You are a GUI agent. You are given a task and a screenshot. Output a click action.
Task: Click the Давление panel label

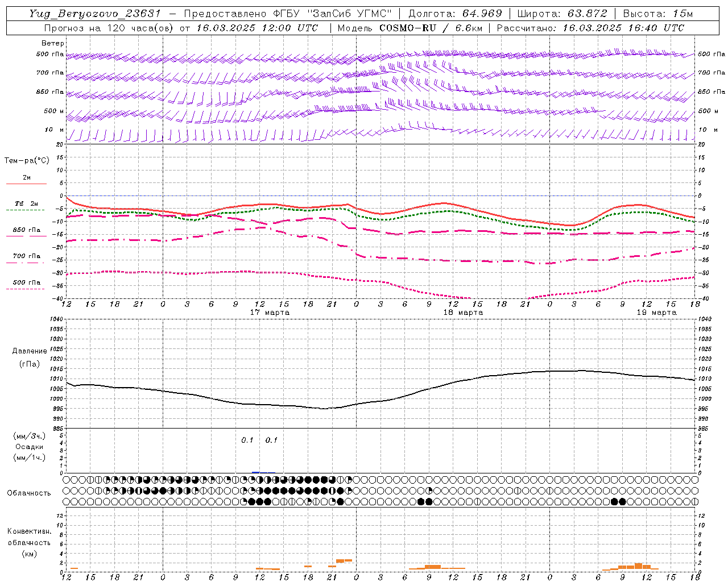(30, 351)
